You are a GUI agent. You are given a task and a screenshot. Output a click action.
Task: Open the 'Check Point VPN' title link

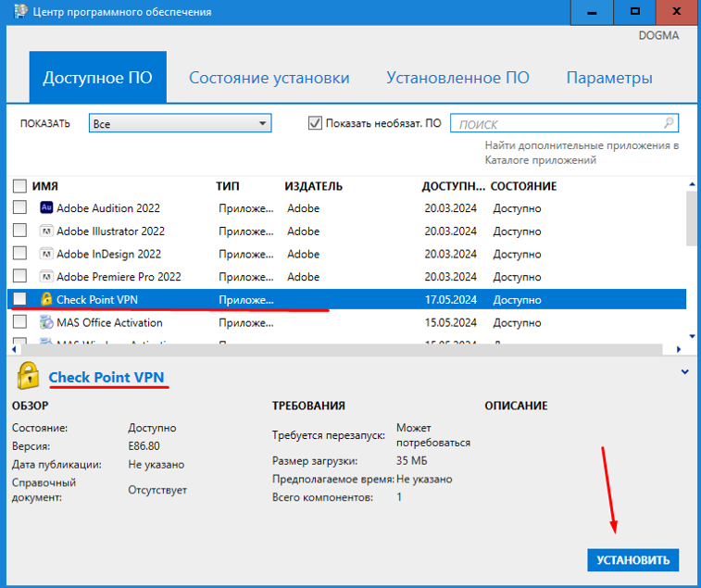[x=107, y=377]
